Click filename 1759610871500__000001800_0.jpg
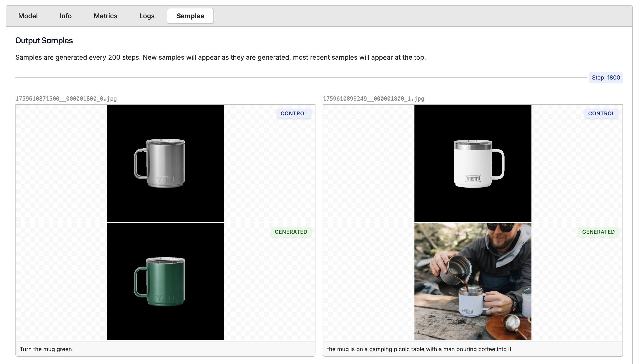 (x=66, y=99)
